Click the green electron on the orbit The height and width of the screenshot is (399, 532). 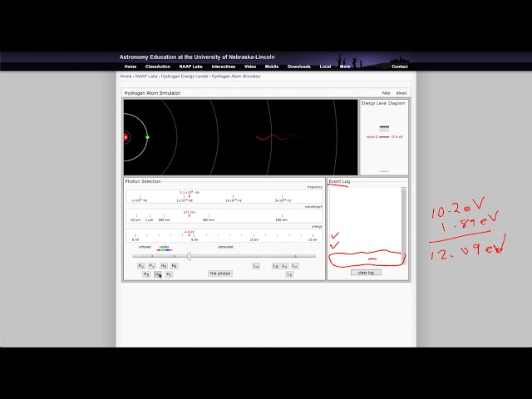click(148, 137)
